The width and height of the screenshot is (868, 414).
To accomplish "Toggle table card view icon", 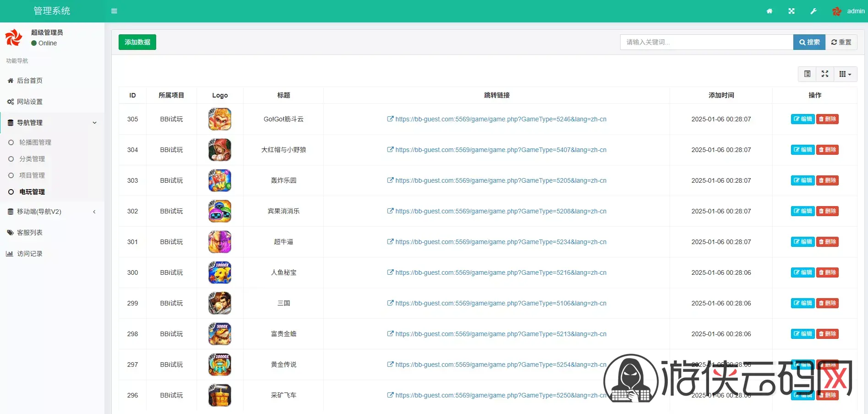I will pyautogui.click(x=807, y=74).
